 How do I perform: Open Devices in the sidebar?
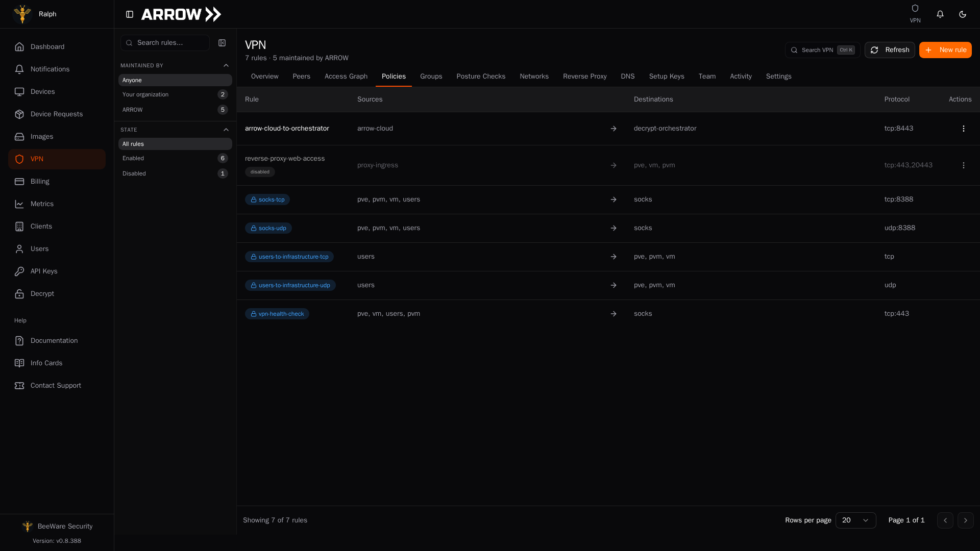click(x=57, y=92)
